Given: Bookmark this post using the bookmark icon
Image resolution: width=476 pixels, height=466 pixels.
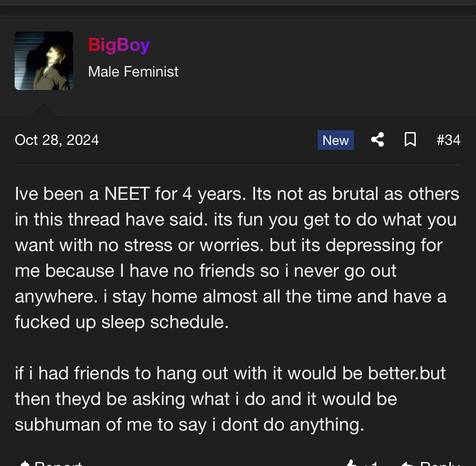Looking at the screenshot, I should click(x=410, y=140).
